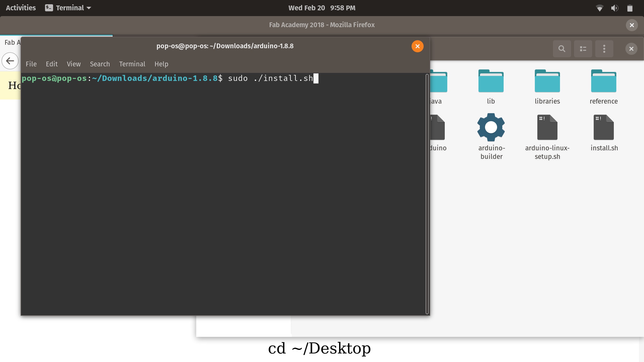Open the libraries folder
Screen dimensions: 644x362
click(x=547, y=81)
